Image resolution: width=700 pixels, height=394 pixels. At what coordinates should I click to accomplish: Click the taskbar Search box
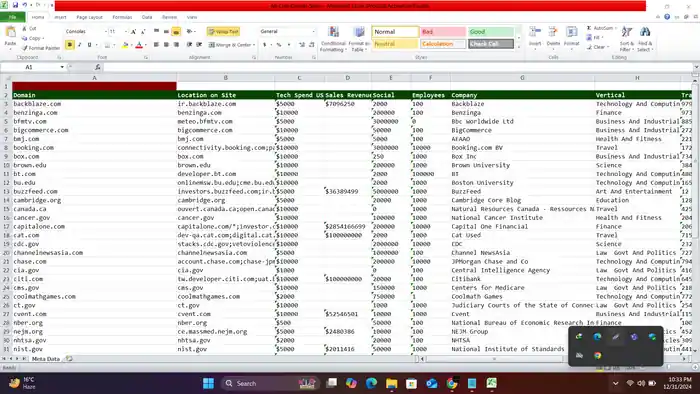[x=270, y=383]
